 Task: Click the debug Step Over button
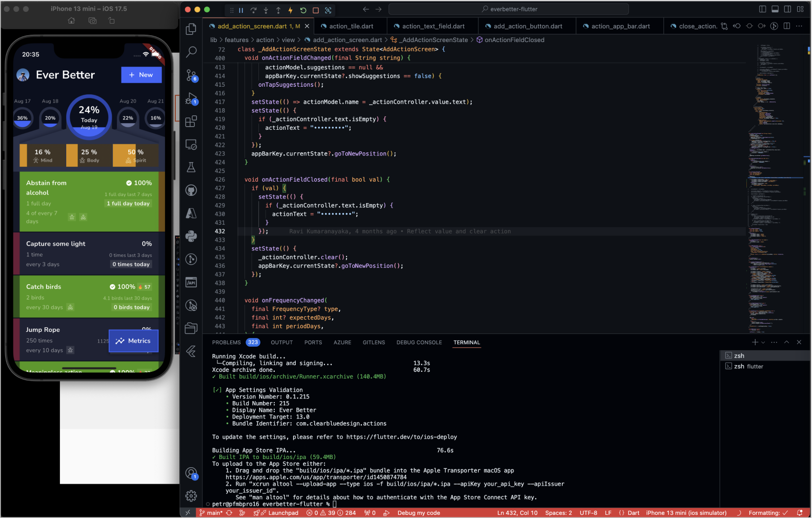pyautogui.click(x=253, y=10)
